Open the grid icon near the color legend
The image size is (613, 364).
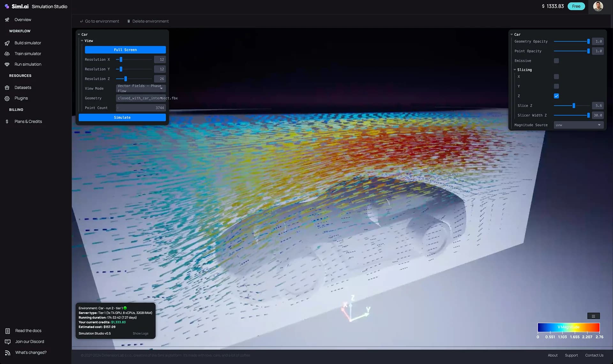click(x=594, y=316)
